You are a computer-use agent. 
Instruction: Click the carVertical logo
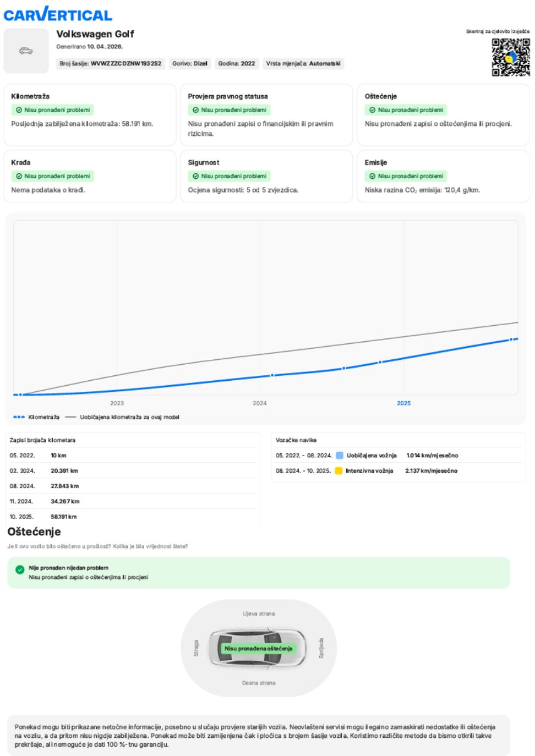pyautogui.click(x=58, y=15)
